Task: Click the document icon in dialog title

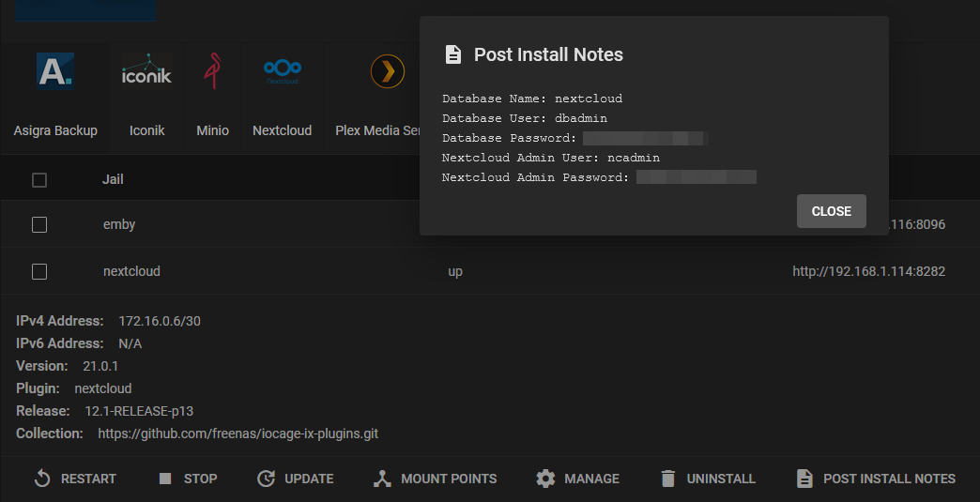Action: [x=453, y=54]
